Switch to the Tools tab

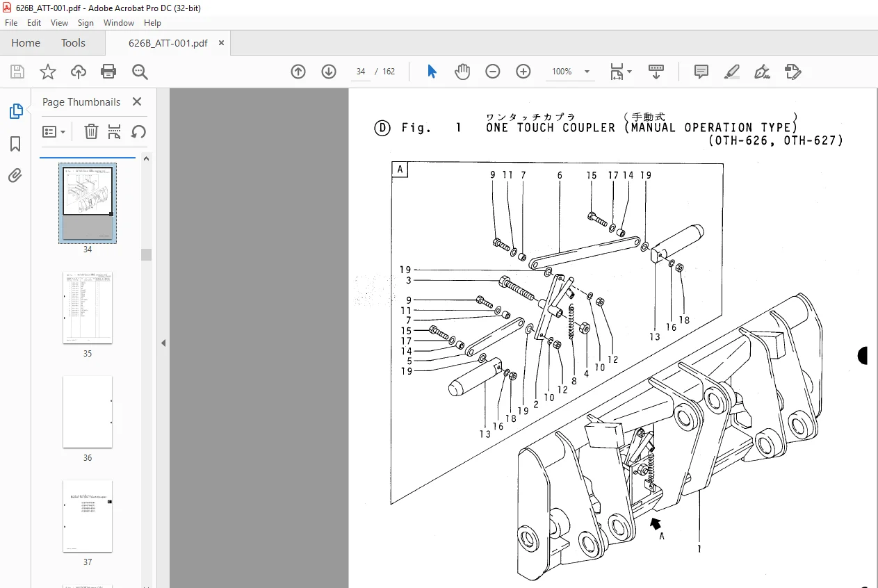[x=73, y=43]
